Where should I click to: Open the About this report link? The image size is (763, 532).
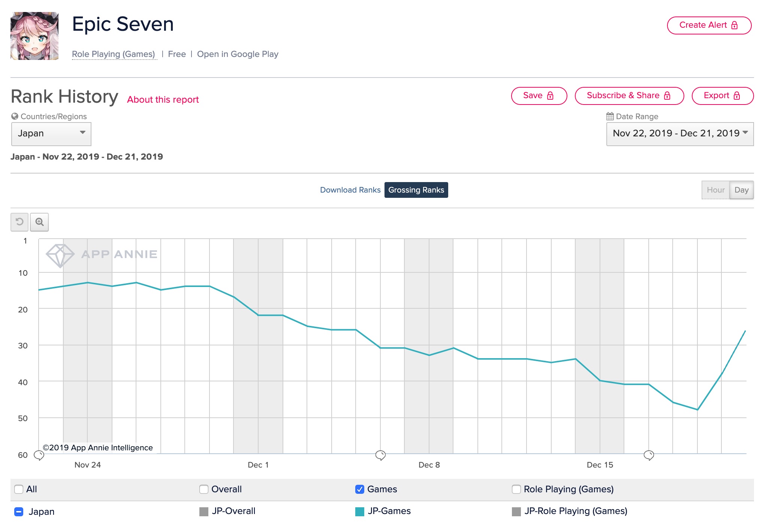click(x=163, y=100)
